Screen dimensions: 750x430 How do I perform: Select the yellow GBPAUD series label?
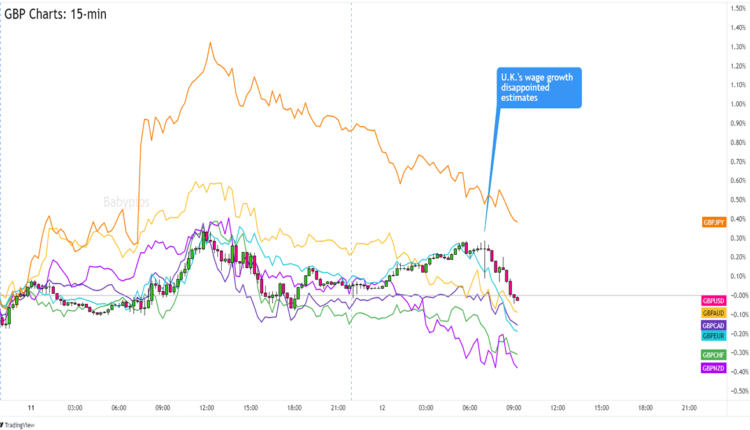coord(714,313)
